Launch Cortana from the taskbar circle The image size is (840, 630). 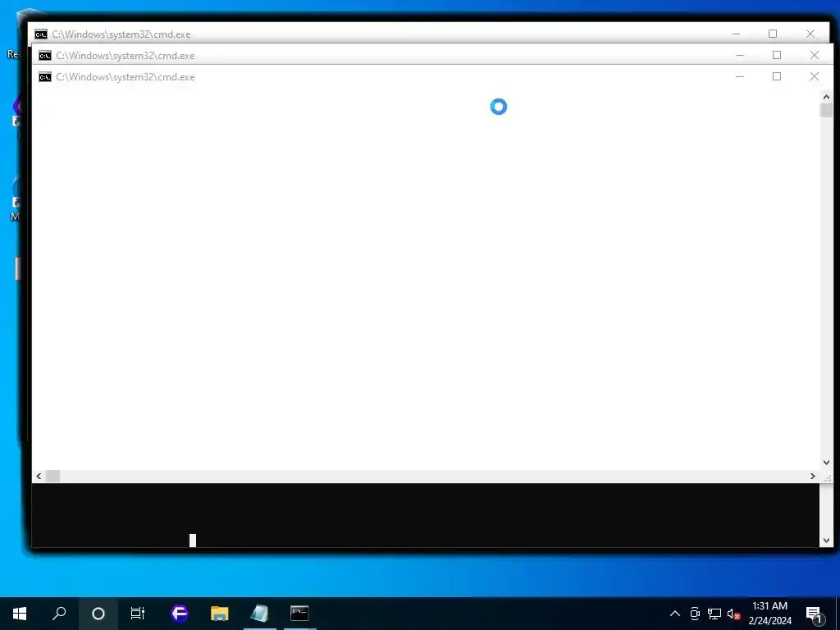tap(98, 614)
